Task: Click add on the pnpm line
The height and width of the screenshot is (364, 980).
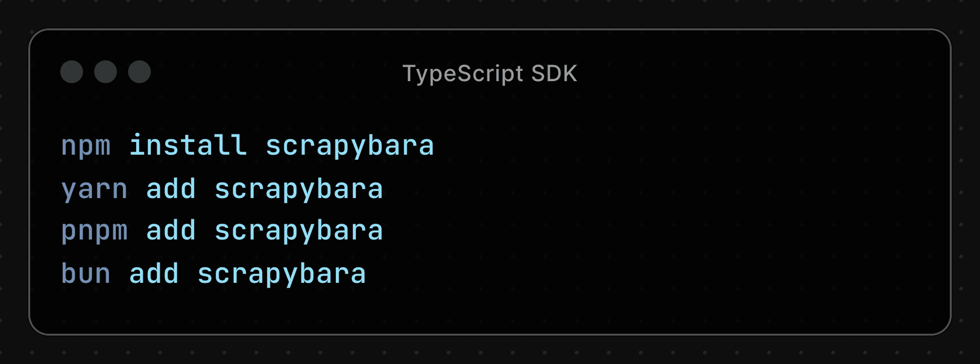Action: point(171,230)
